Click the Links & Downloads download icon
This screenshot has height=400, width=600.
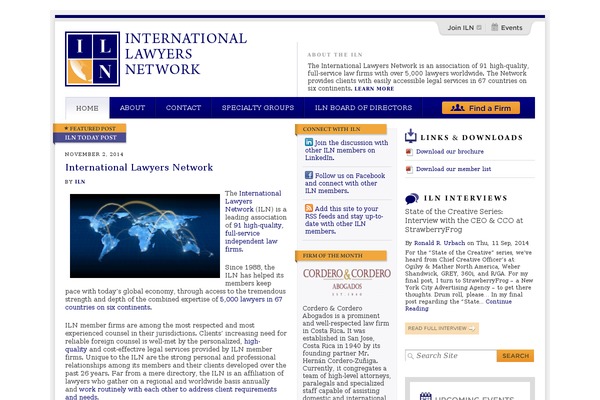(x=411, y=136)
